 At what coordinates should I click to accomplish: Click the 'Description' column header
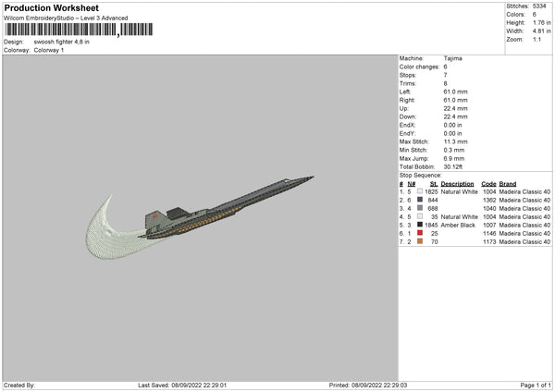(457, 184)
